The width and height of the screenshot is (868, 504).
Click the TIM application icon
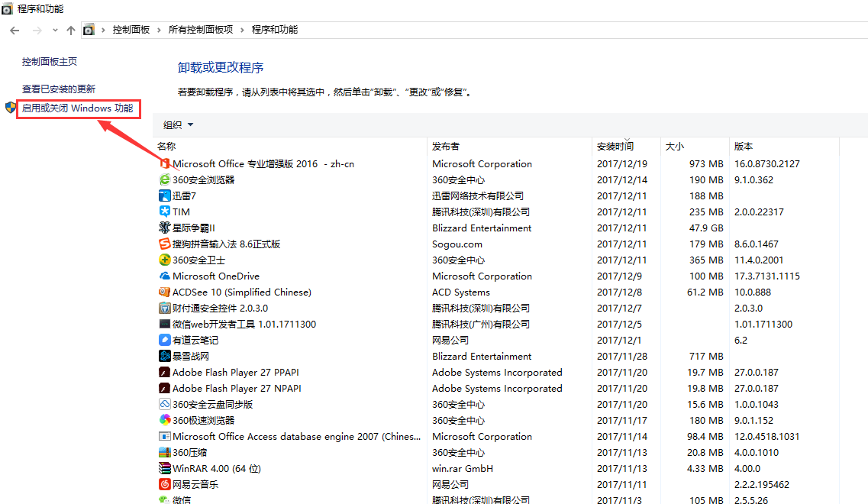(x=164, y=212)
